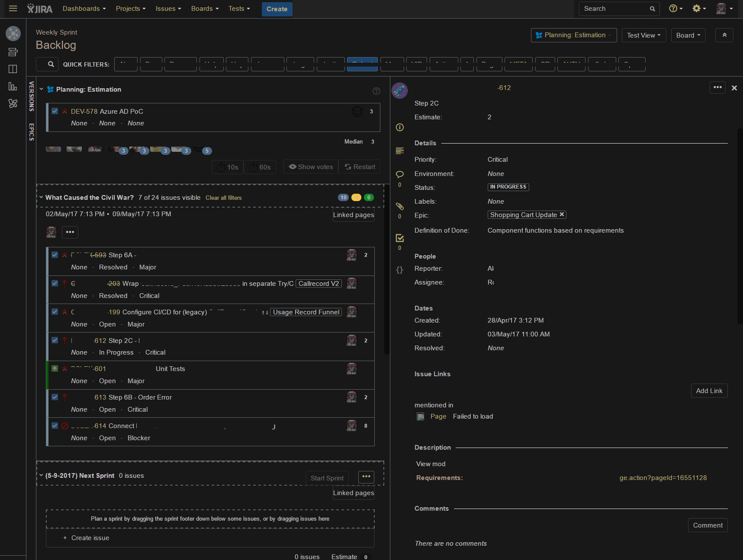Open the issue info section via the info icon
This screenshot has height=560, width=743.
click(399, 127)
